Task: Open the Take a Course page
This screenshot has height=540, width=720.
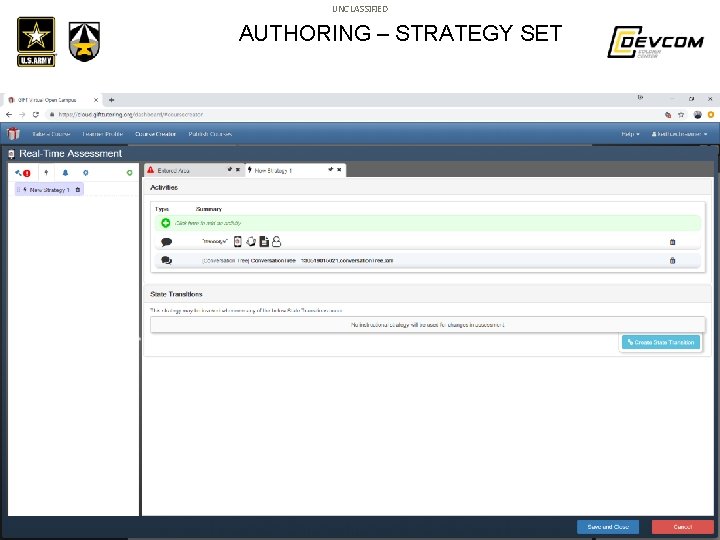Action: 51,134
